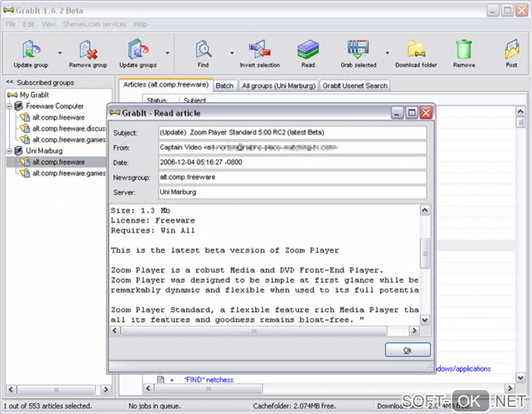Viewport: 532px width, 414px height.
Task: Click the Ok button in Read article dialog
Action: tap(408, 350)
